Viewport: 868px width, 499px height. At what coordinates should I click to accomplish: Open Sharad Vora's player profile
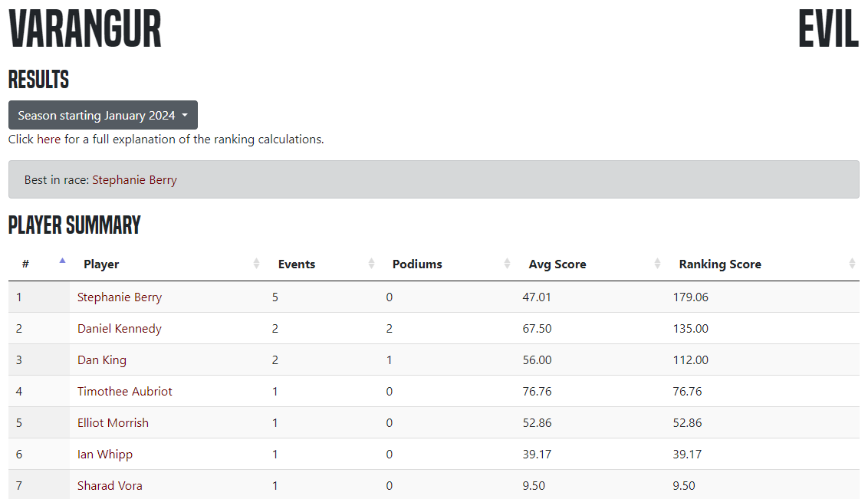[x=110, y=485]
